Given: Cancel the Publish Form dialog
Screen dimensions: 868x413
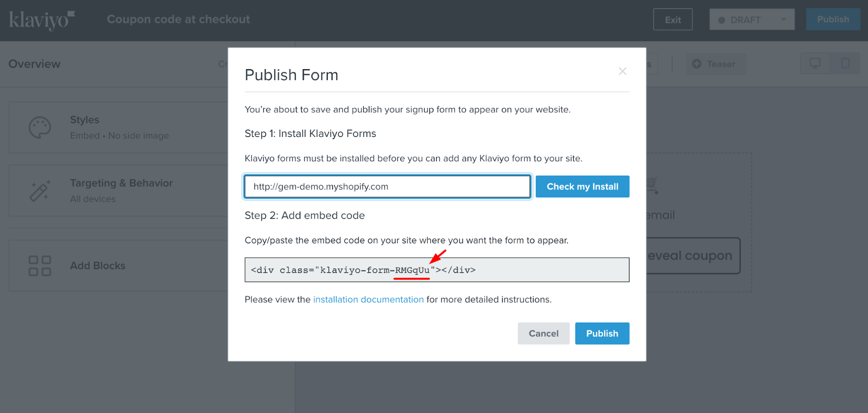Looking at the screenshot, I should click(x=543, y=333).
